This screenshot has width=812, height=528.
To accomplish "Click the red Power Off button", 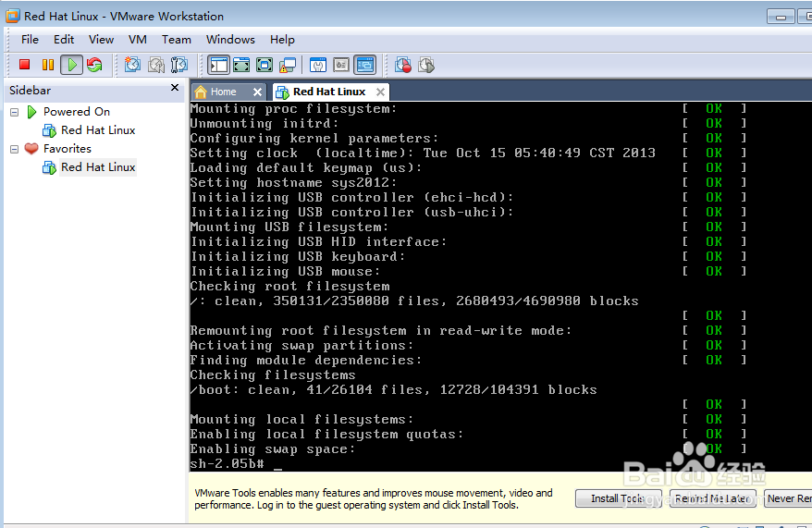I will [x=25, y=65].
